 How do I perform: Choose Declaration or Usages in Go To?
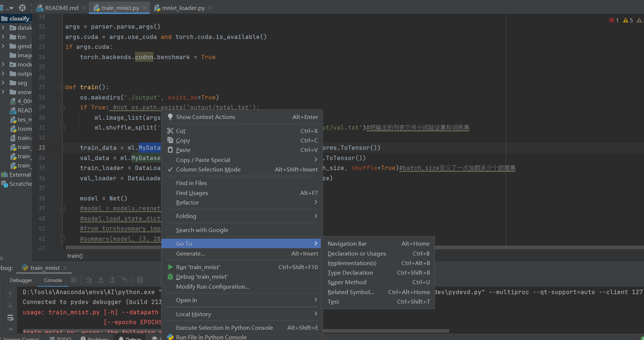click(x=378, y=253)
